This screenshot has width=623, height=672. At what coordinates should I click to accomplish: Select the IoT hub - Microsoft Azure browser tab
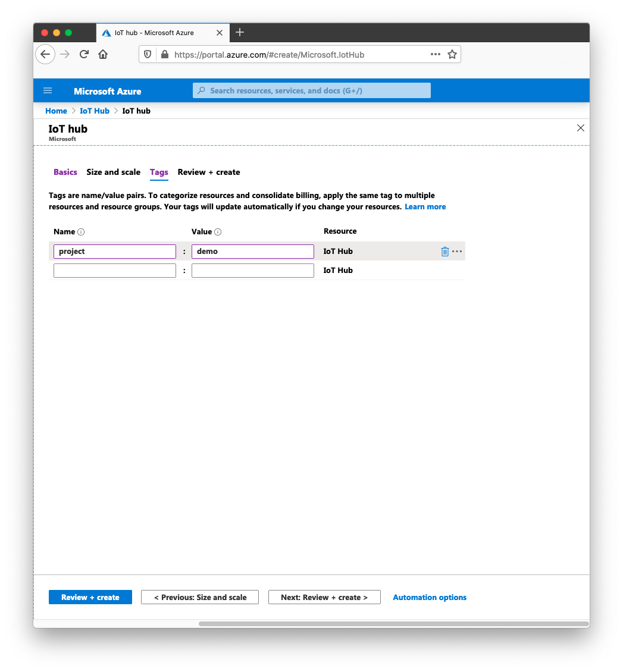point(163,33)
